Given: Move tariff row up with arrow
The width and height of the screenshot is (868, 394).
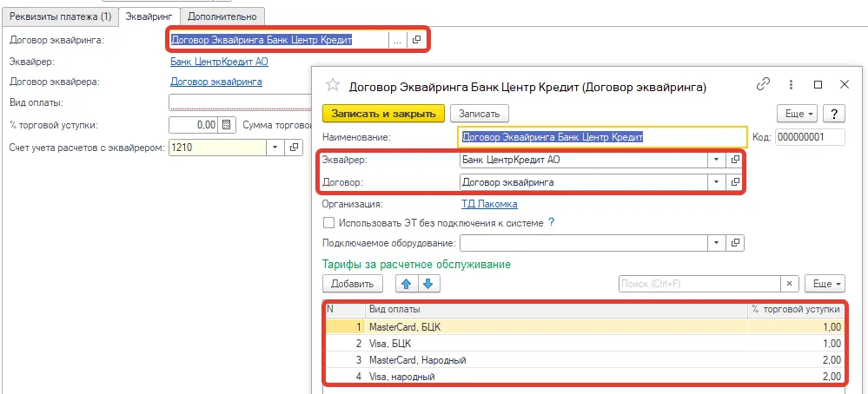Looking at the screenshot, I should click(407, 284).
